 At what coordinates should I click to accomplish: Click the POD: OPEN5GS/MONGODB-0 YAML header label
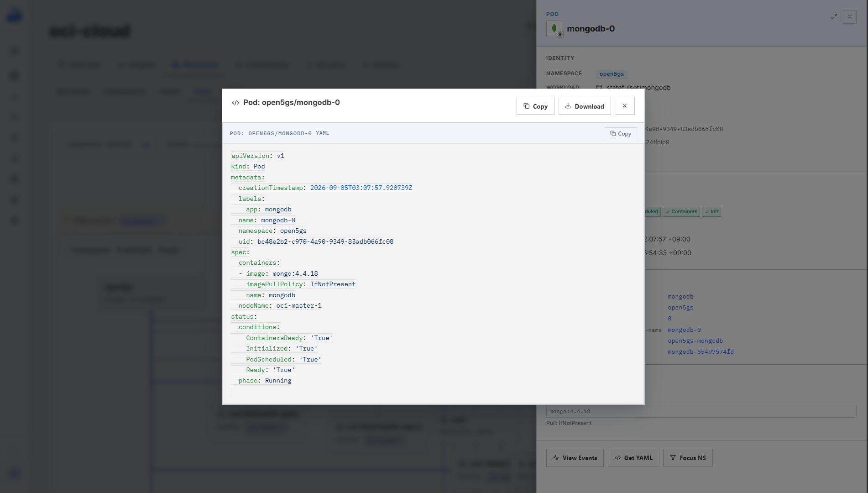pyautogui.click(x=279, y=133)
